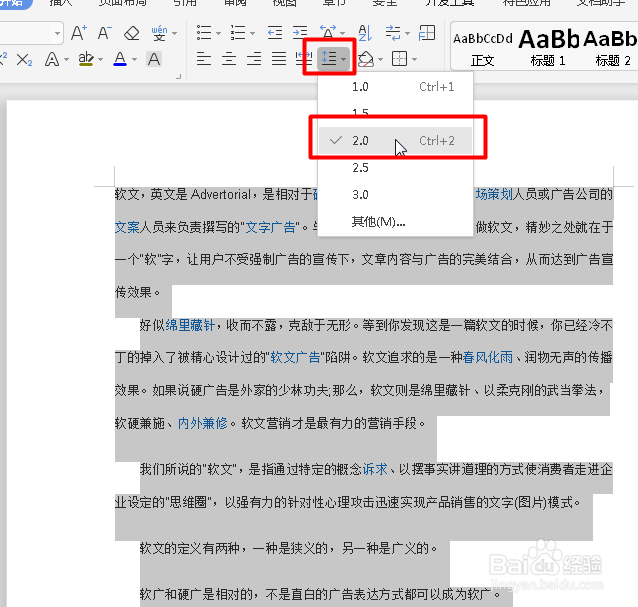
Task: Decrease paragraph indent
Action: pos(275,33)
